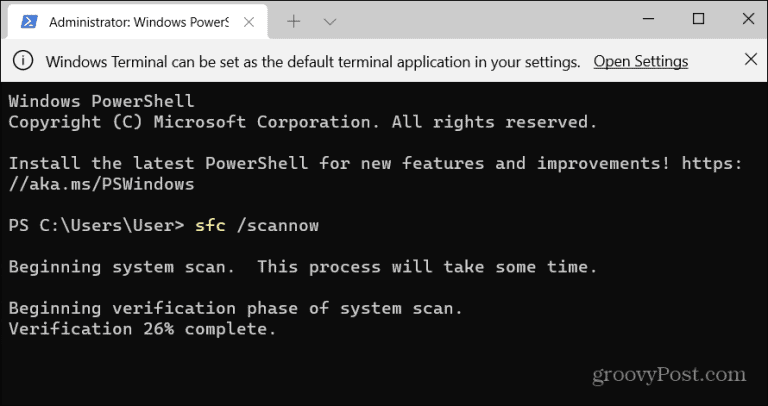
Task: Close the Windows PowerShell tab
Action: (x=248, y=21)
